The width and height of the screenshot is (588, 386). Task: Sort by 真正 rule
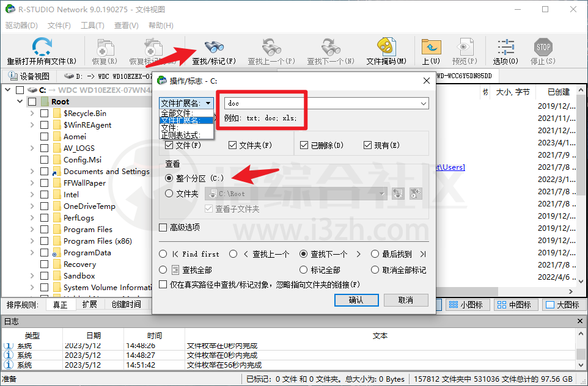click(x=60, y=305)
